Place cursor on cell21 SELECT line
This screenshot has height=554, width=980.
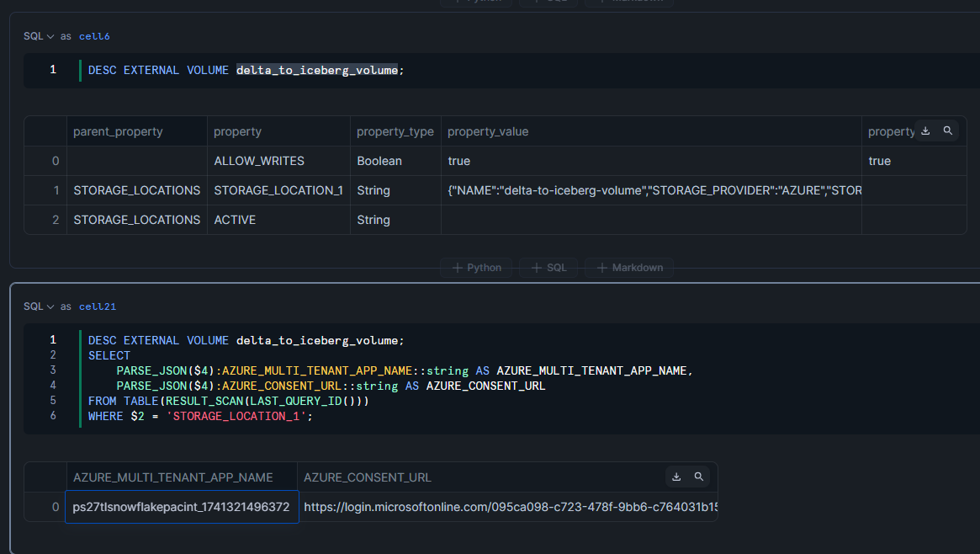tap(109, 355)
